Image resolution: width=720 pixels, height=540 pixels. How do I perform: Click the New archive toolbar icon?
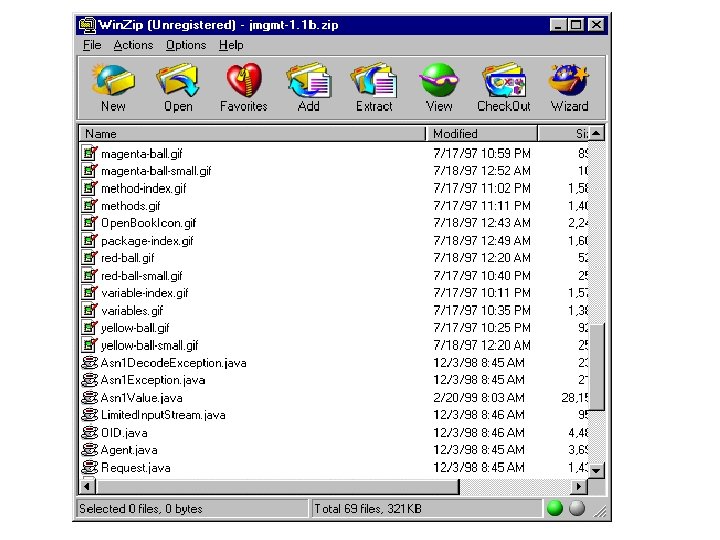[113, 80]
